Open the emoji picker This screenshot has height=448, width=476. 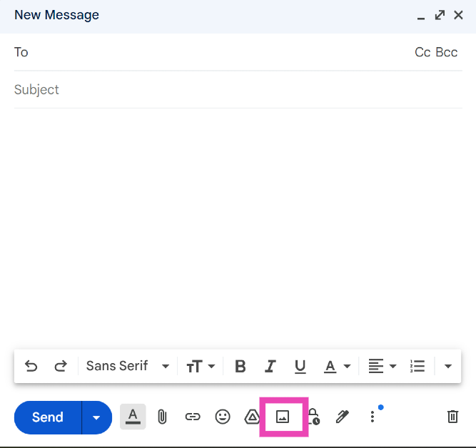tap(223, 417)
